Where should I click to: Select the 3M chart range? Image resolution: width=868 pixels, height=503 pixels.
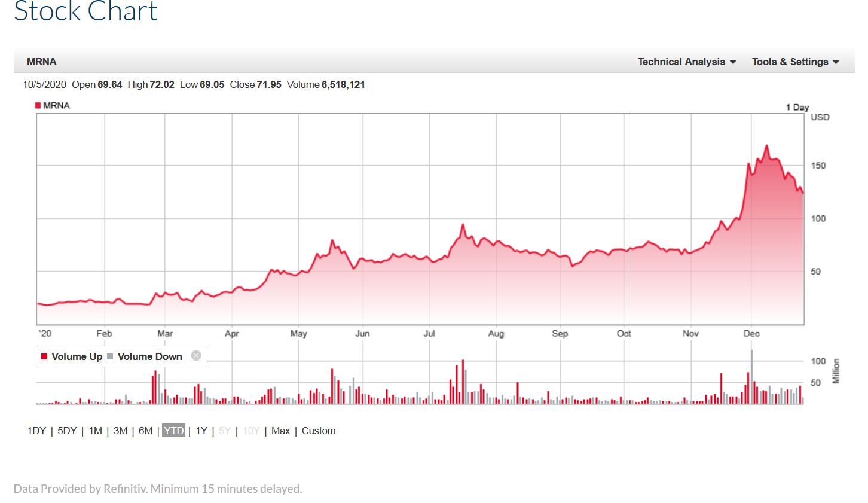(120, 431)
